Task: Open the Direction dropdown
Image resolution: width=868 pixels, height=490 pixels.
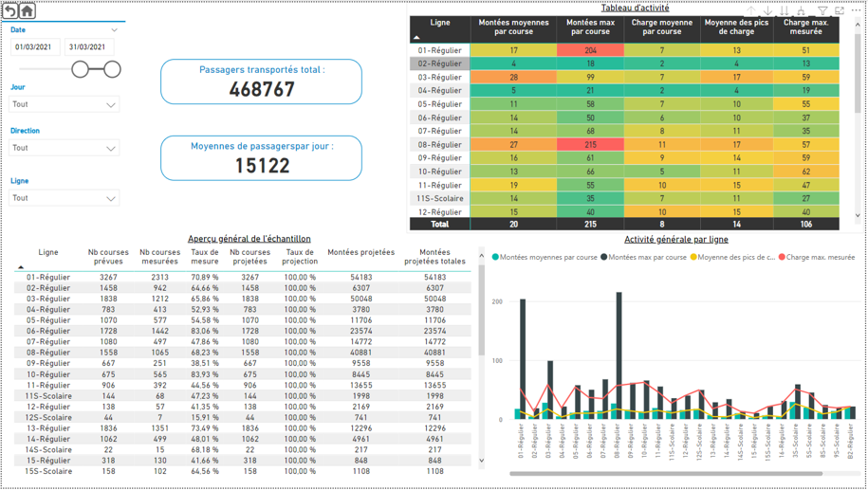Action: click(65, 148)
